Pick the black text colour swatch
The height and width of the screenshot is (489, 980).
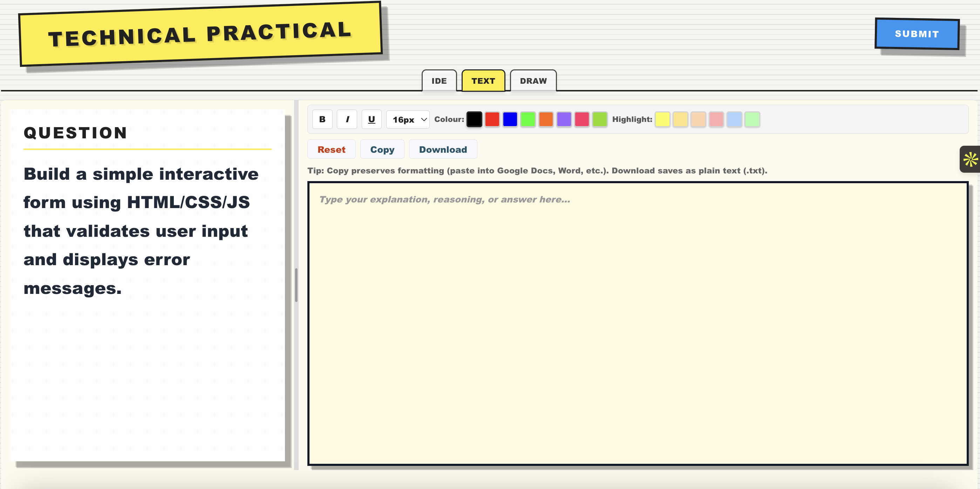474,119
